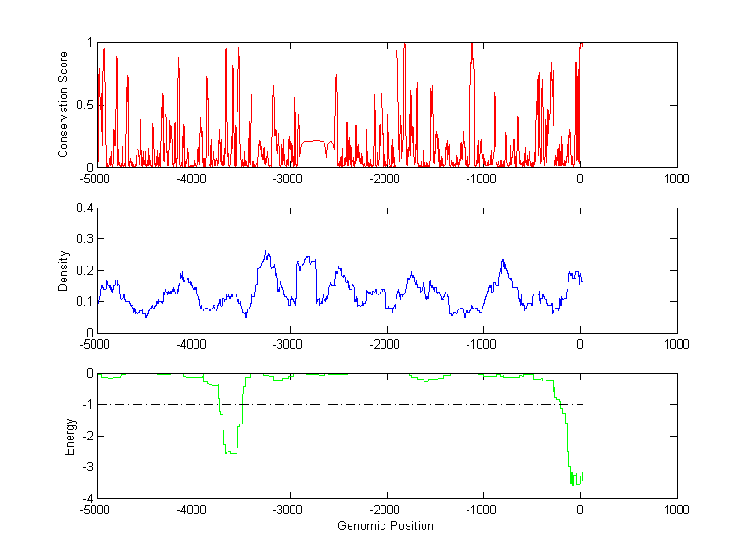Click the "0.5" tick on Conservation Score axis
Image resolution: width=748 pixels, height=560 pixels.
pos(84,105)
